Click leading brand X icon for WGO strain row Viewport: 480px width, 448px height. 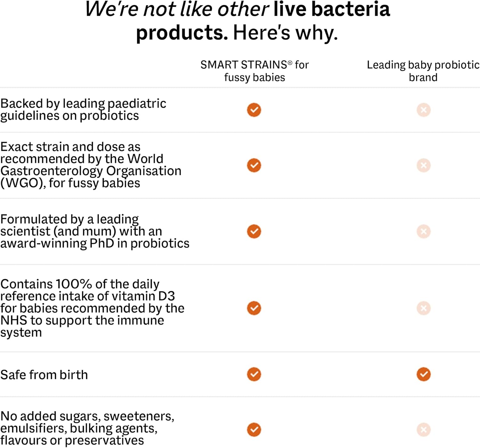(x=423, y=165)
